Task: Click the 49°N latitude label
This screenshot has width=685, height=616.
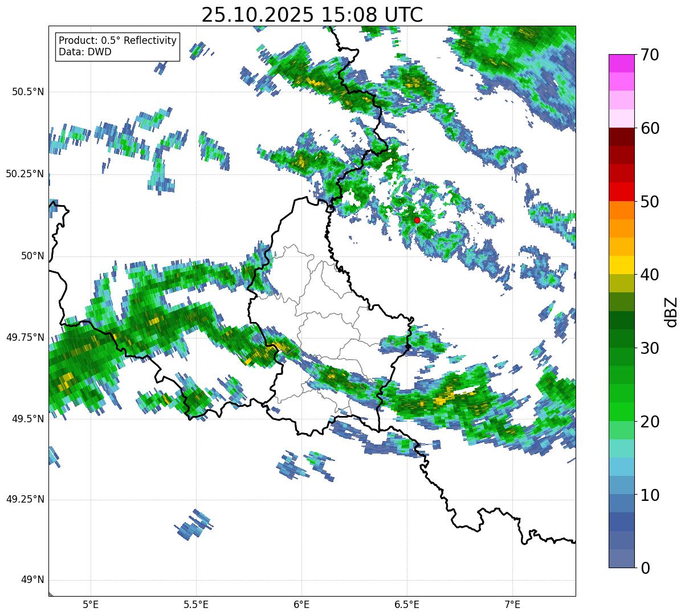Action: point(32,580)
